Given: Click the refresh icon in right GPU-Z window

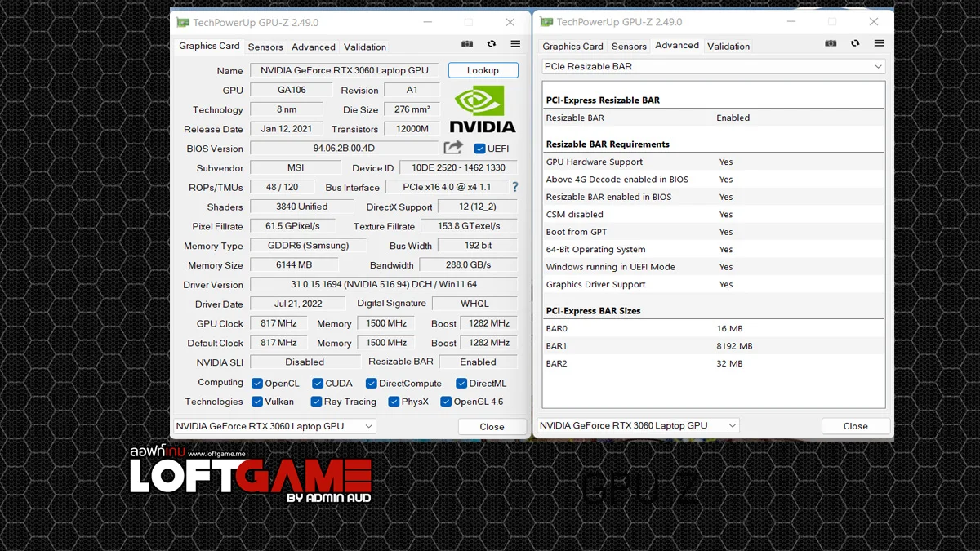Looking at the screenshot, I should coord(855,43).
